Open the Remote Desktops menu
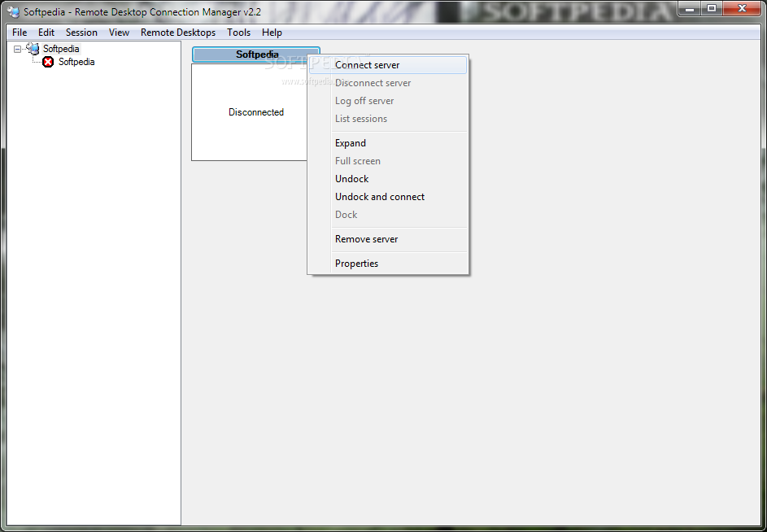This screenshot has height=532, width=767. [x=178, y=33]
